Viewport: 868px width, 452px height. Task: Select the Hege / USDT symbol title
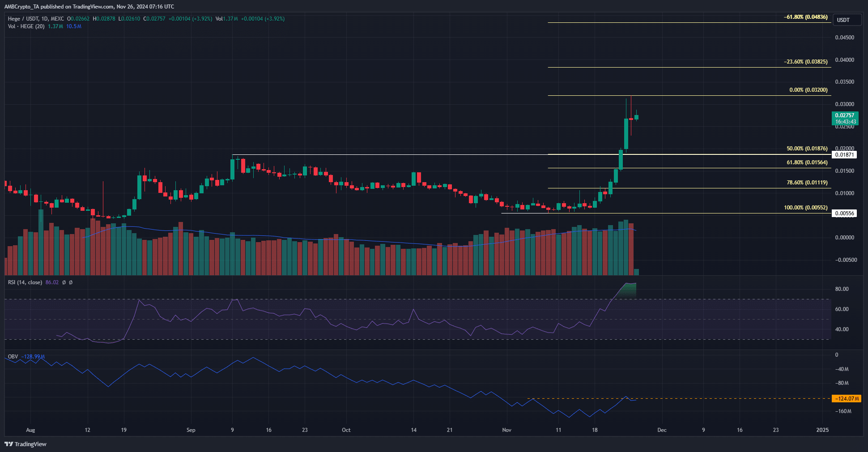[x=23, y=19]
